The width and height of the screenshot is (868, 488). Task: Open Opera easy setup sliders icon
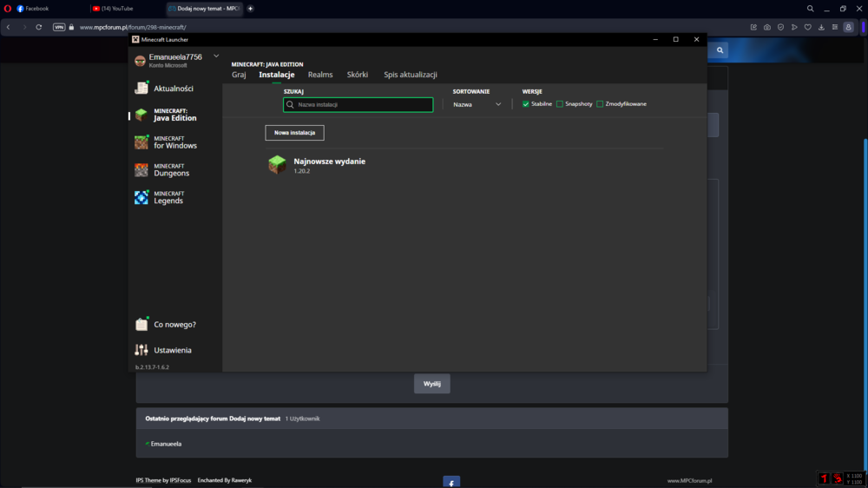coord(835,27)
